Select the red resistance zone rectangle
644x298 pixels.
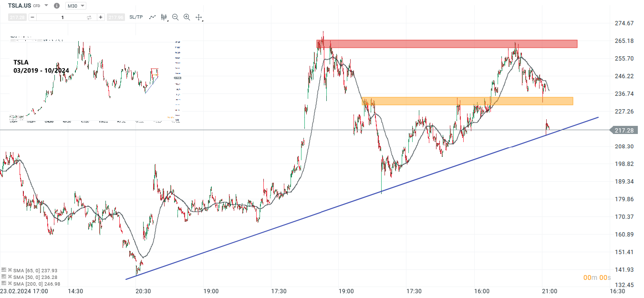[x=447, y=44]
